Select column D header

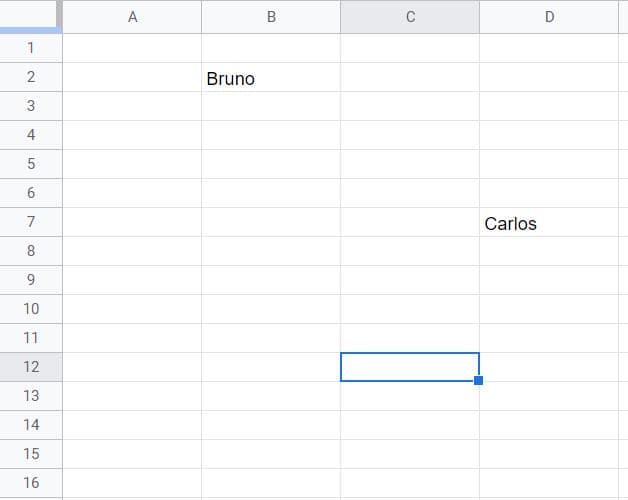[x=549, y=17]
